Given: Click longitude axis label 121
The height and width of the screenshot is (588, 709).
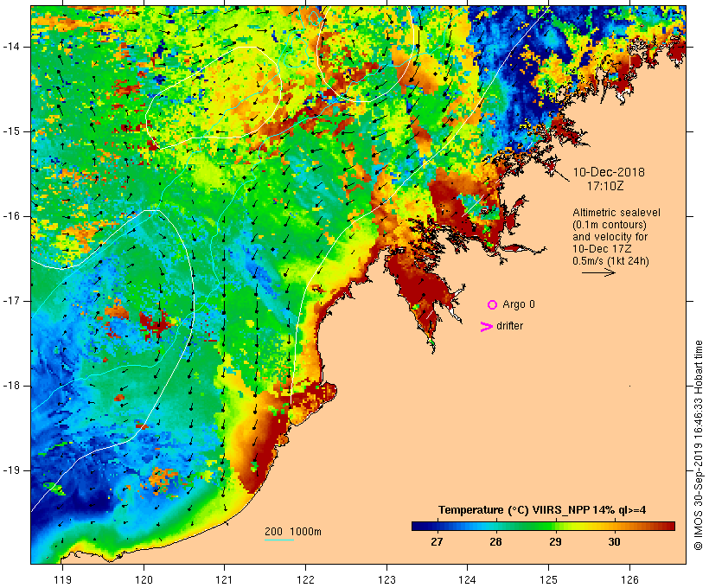Looking at the screenshot, I should tap(224, 579).
